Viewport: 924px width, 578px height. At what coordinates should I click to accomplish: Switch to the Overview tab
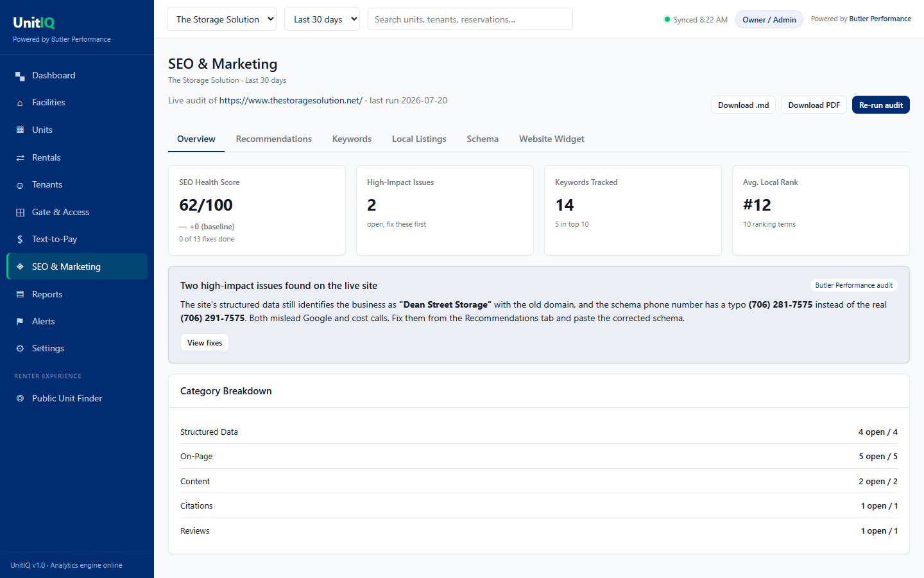coord(196,139)
